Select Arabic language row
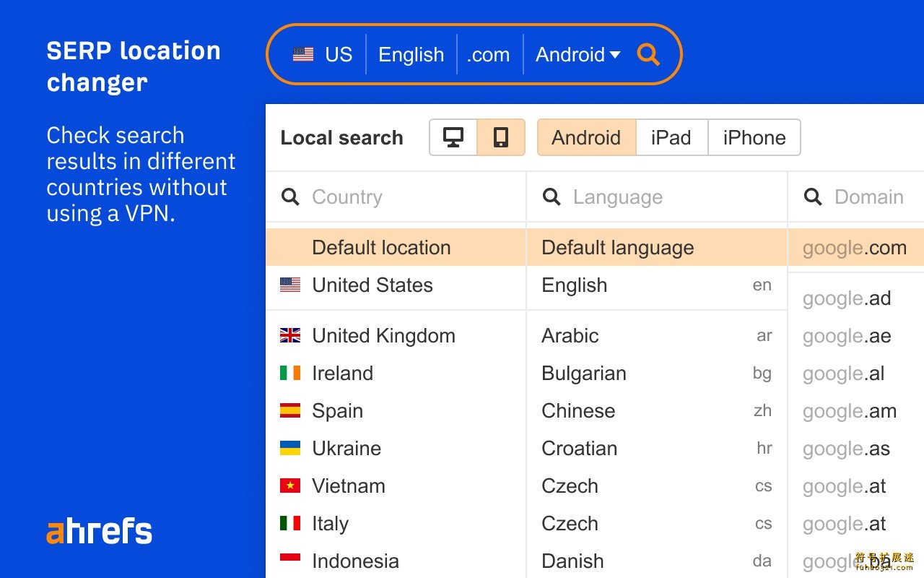The width and height of the screenshot is (924, 578). point(657,335)
